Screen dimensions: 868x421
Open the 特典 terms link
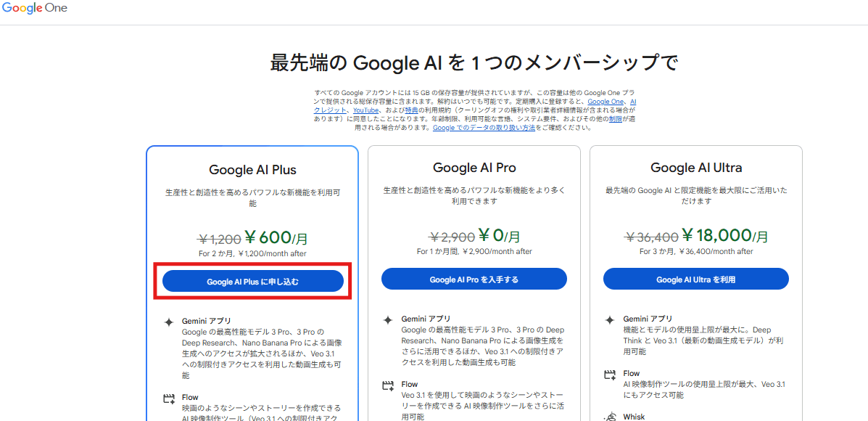click(412, 110)
